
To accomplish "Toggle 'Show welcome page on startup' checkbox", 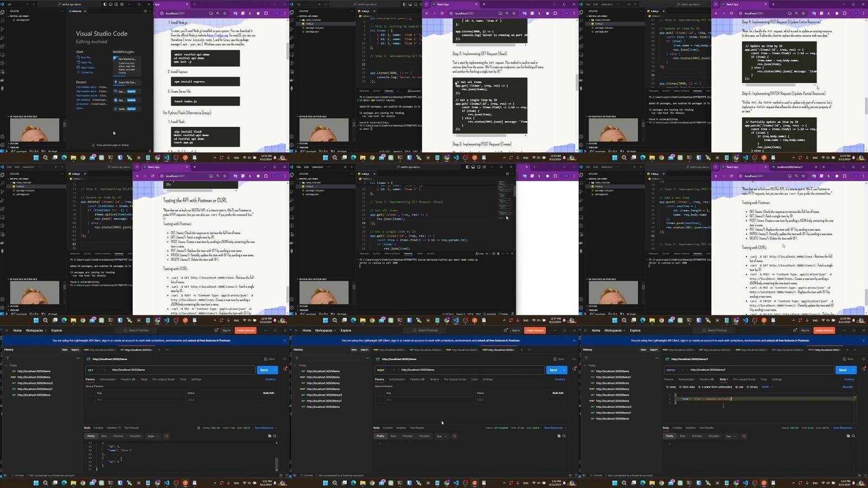I will coord(93,145).
